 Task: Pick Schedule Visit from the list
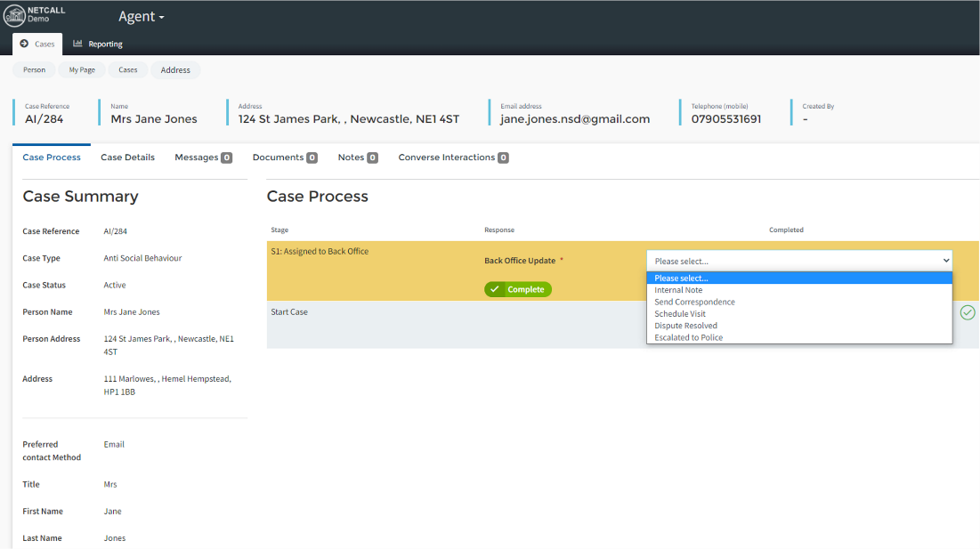click(680, 314)
